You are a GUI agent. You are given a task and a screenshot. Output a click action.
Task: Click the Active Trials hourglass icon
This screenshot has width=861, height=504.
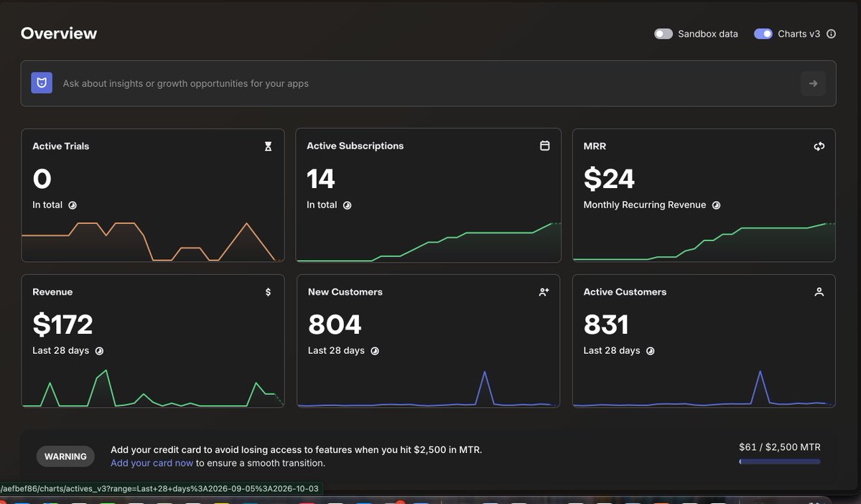point(268,146)
